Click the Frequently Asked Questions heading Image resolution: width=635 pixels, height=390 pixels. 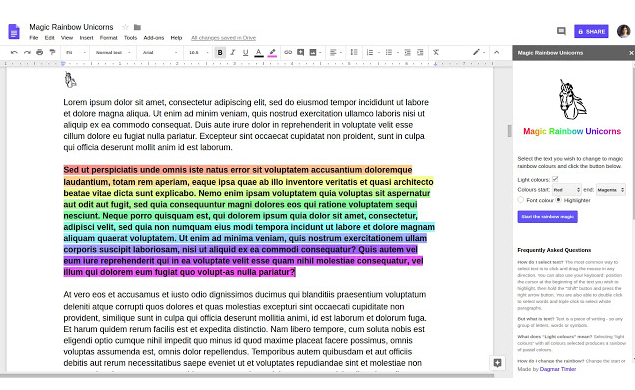[554, 250]
